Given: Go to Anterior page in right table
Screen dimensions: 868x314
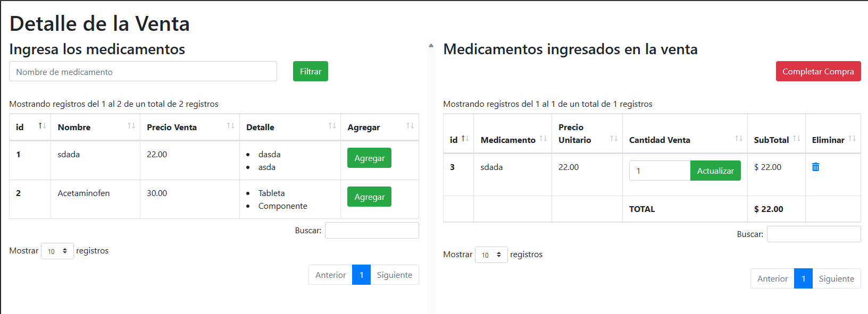Looking at the screenshot, I should point(772,278).
